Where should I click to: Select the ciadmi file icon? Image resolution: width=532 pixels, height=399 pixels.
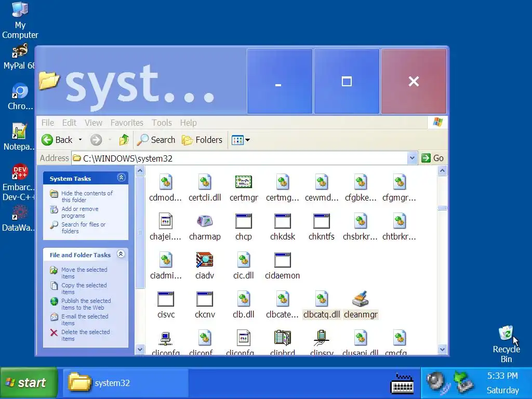(x=166, y=260)
